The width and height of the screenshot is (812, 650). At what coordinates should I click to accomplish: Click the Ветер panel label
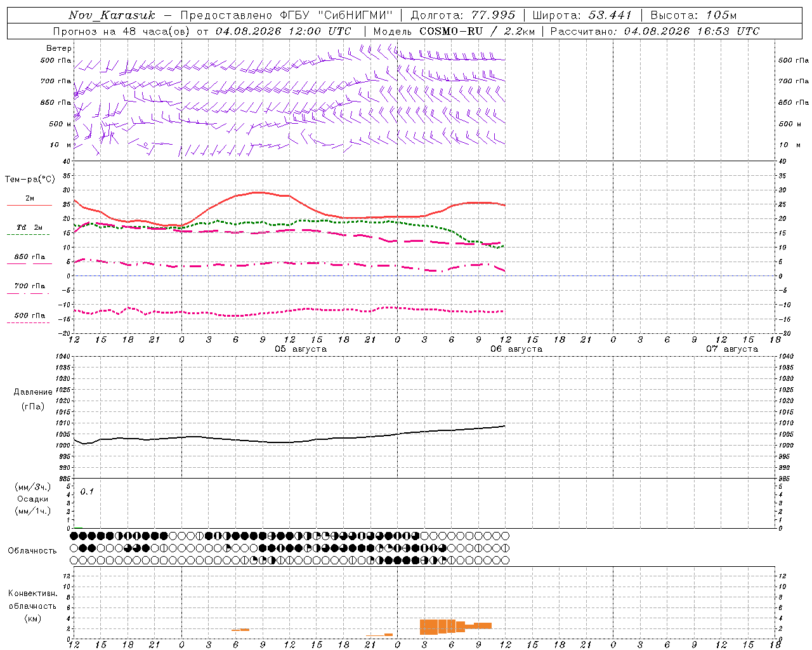point(59,48)
